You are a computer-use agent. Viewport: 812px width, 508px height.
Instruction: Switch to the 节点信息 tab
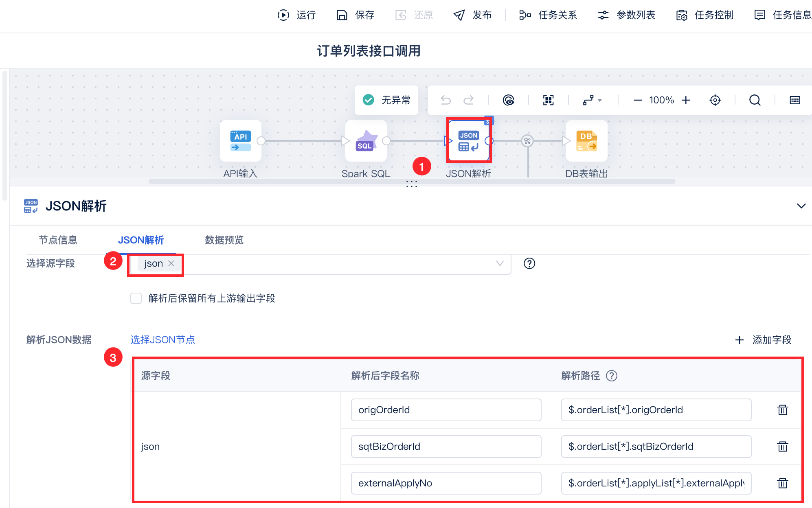pos(58,240)
